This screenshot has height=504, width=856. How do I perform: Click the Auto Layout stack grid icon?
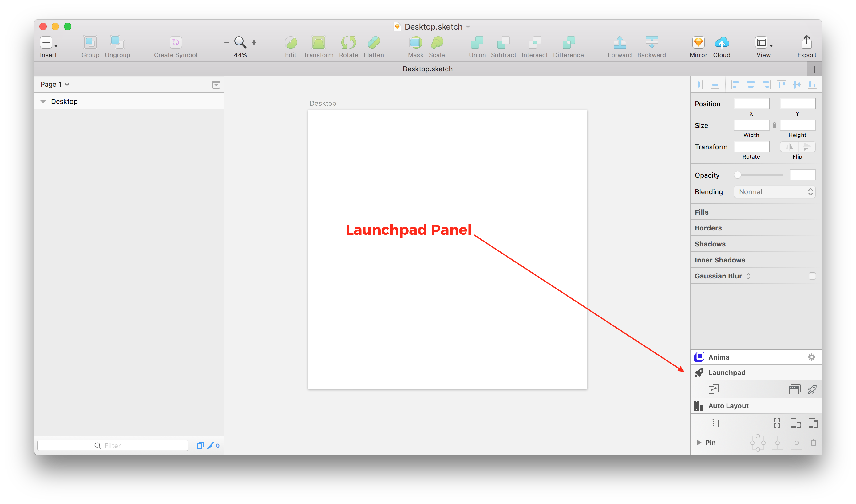coord(776,423)
